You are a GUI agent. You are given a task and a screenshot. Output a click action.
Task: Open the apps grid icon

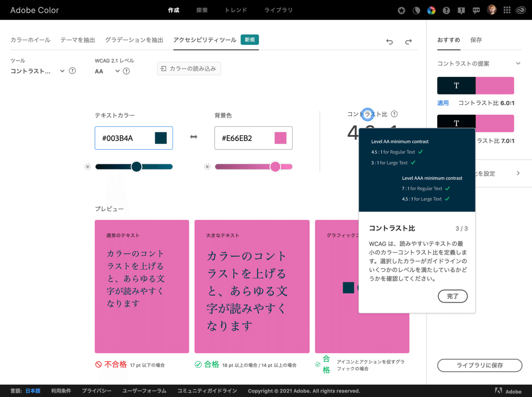pos(507,10)
